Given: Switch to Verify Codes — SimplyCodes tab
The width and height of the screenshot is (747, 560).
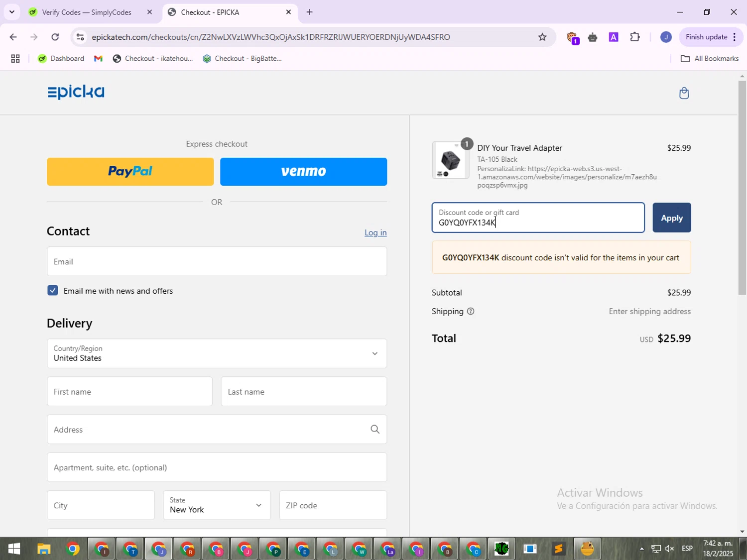Looking at the screenshot, I should pos(86,12).
